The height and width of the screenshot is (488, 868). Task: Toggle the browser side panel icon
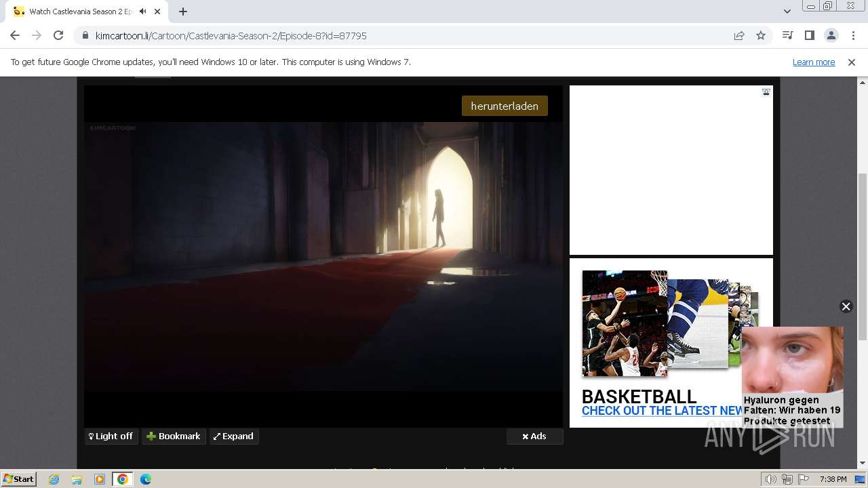click(809, 35)
